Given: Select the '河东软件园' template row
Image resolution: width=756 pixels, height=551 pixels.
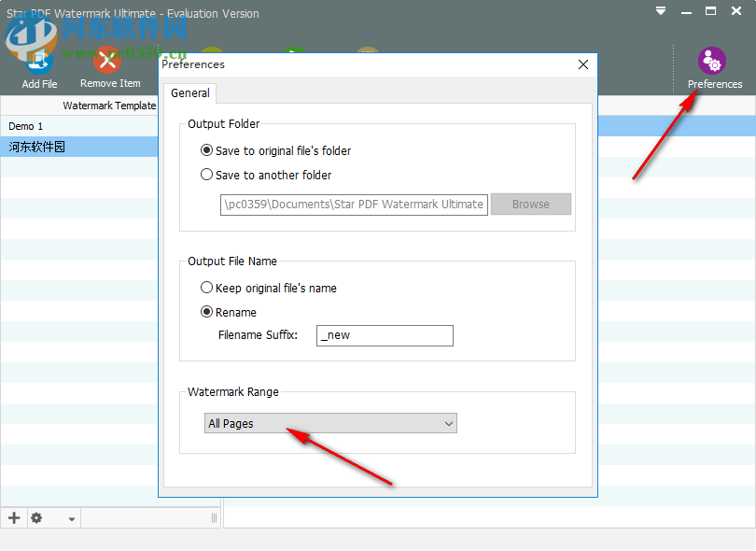Looking at the screenshot, I should click(x=79, y=147).
